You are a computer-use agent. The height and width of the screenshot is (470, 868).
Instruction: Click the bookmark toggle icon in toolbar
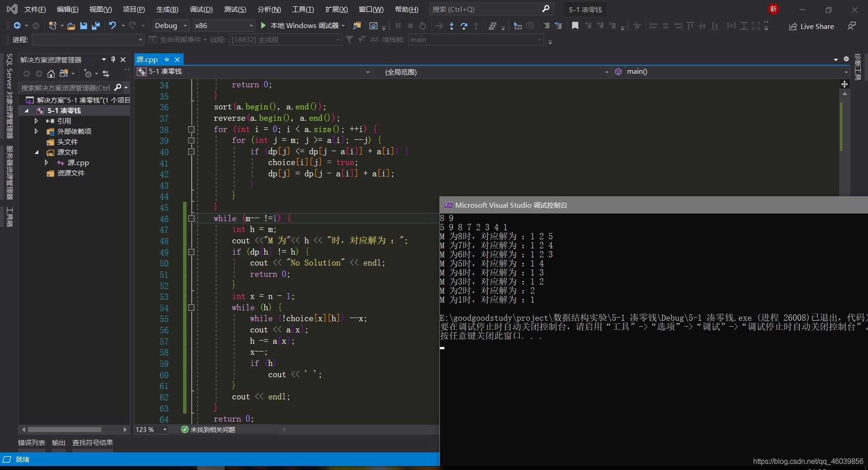[x=575, y=26]
